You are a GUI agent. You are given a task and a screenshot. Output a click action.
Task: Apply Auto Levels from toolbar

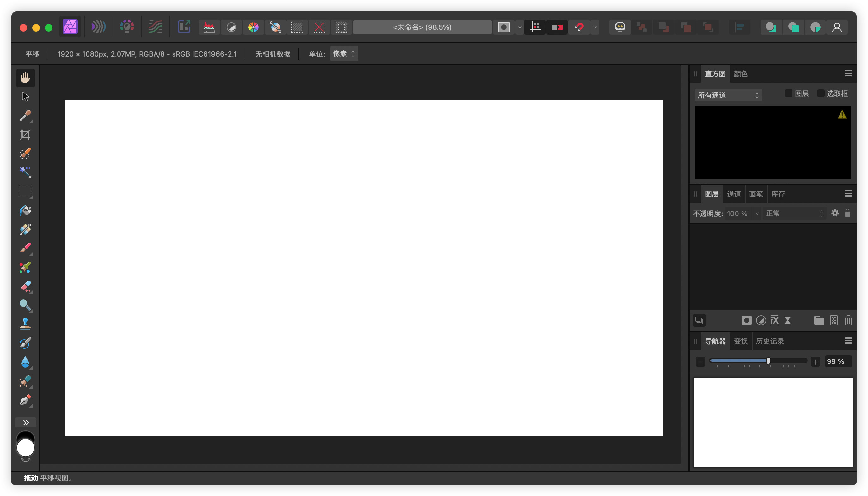tap(209, 27)
